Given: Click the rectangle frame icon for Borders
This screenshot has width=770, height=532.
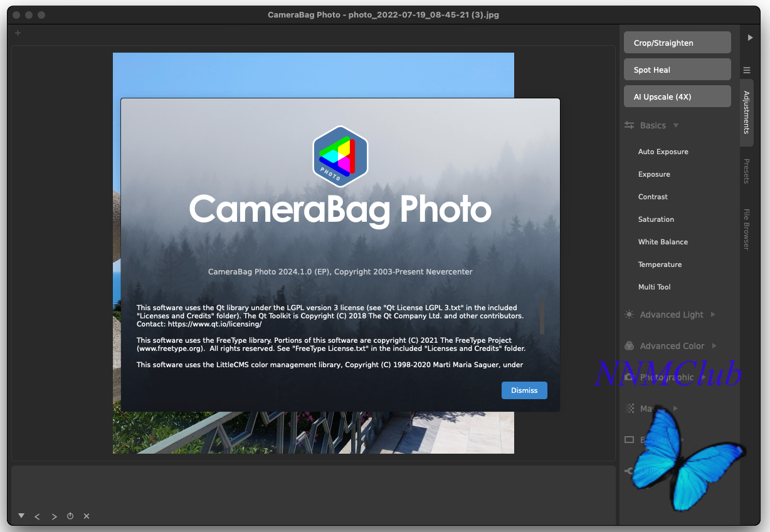Looking at the screenshot, I should tap(630, 440).
